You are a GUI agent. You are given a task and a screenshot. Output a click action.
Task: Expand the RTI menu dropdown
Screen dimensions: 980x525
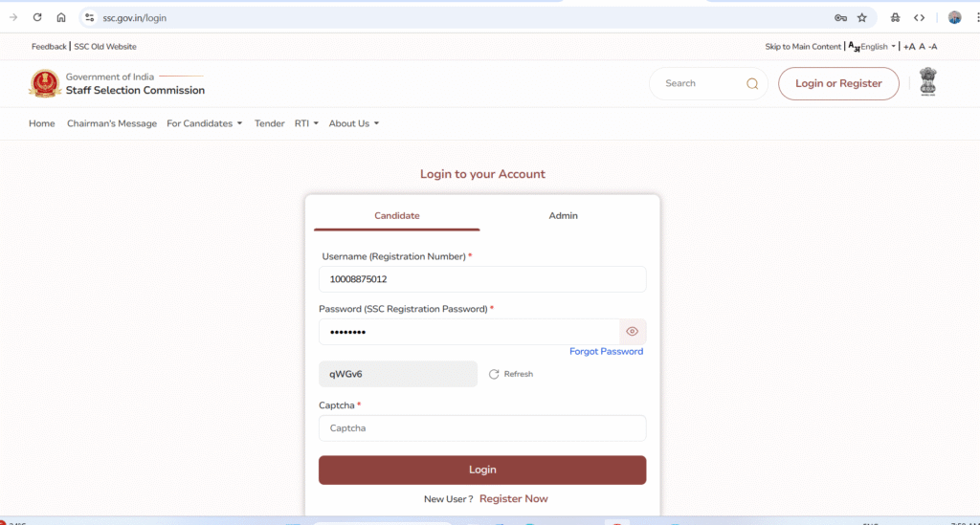[306, 123]
